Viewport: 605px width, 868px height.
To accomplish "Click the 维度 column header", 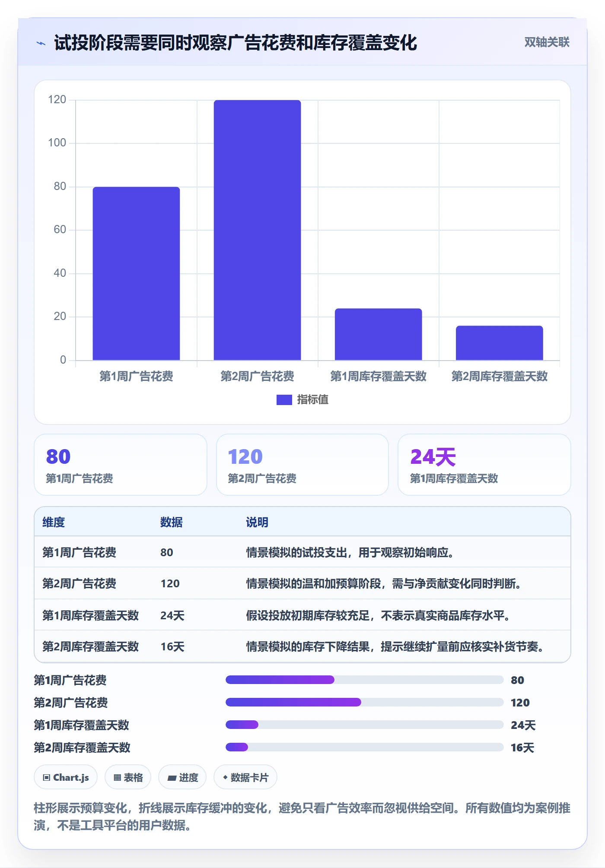I will (x=54, y=522).
